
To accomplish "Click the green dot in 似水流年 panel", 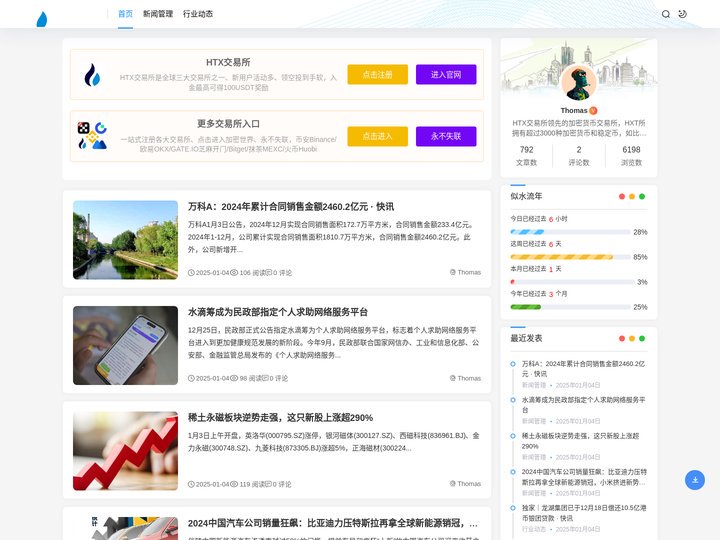I will [x=642, y=197].
